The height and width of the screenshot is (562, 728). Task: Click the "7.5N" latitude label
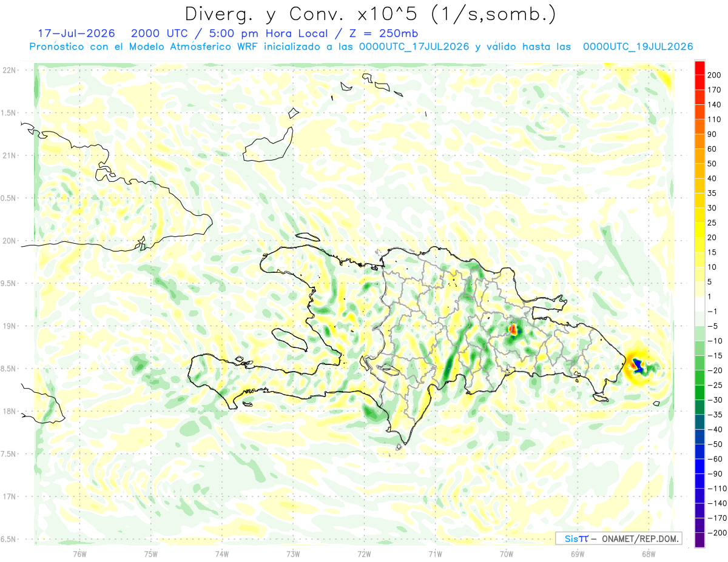pos(9,454)
